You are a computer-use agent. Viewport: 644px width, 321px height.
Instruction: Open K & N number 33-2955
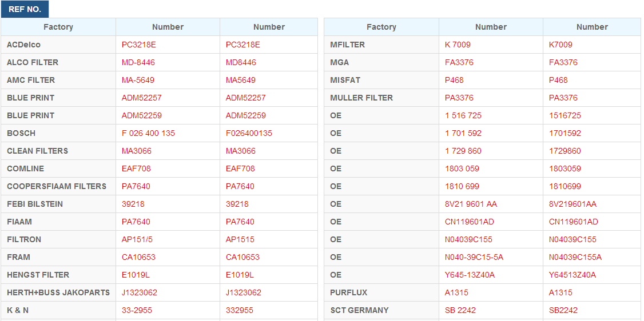point(137,310)
